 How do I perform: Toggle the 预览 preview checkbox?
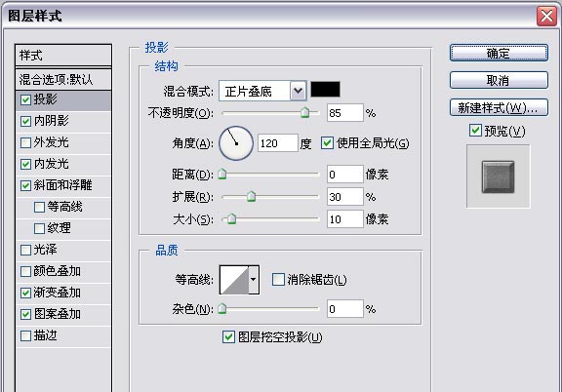(x=475, y=131)
